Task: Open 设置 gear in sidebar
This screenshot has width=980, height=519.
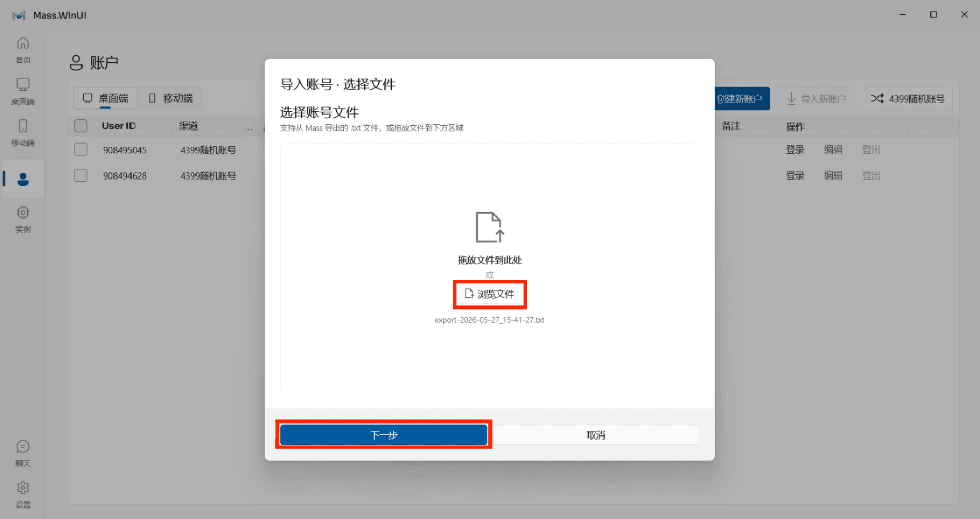Action: tap(23, 494)
